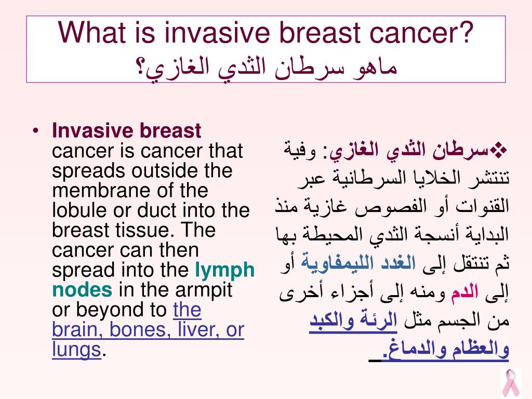
Task: Click the bold Arabic heading 'سرطان الثدي الغازي'
Action: 409,151
